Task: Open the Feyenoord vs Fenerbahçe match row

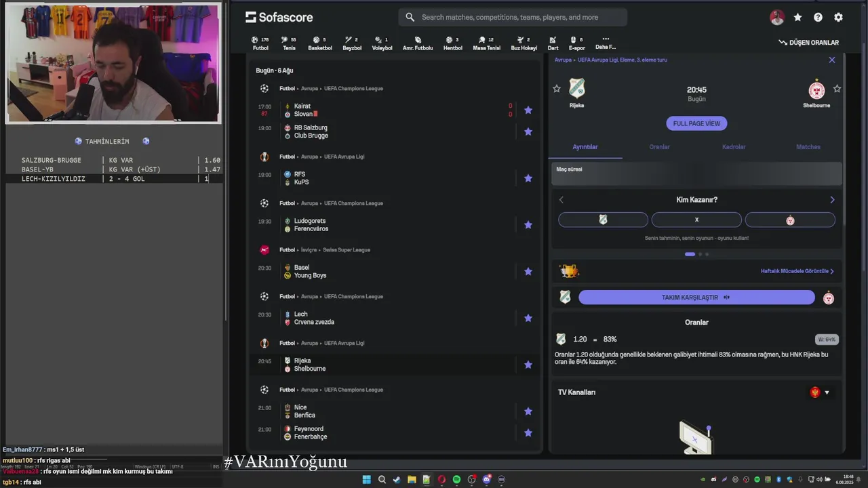Action: pos(395,432)
